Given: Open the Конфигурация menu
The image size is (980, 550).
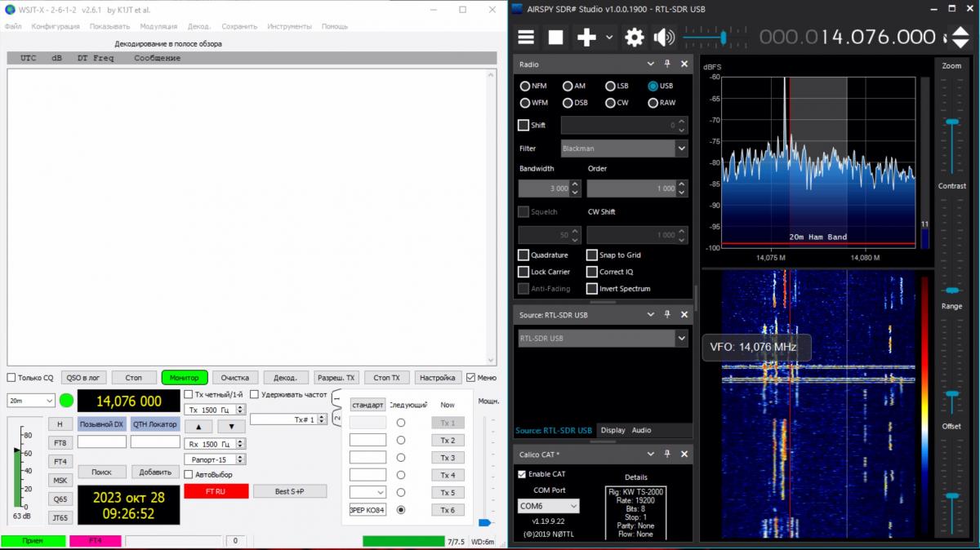Looking at the screenshot, I should (x=56, y=26).
